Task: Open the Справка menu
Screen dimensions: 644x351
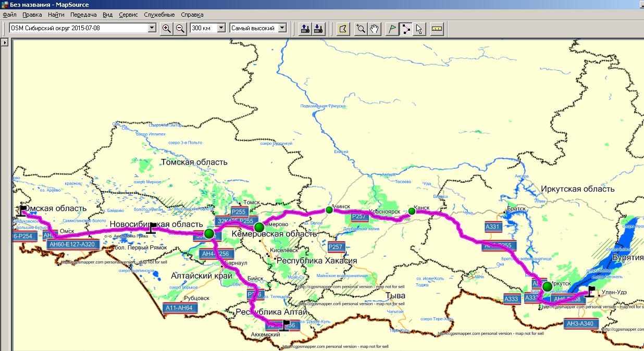Action: (192, 15)
